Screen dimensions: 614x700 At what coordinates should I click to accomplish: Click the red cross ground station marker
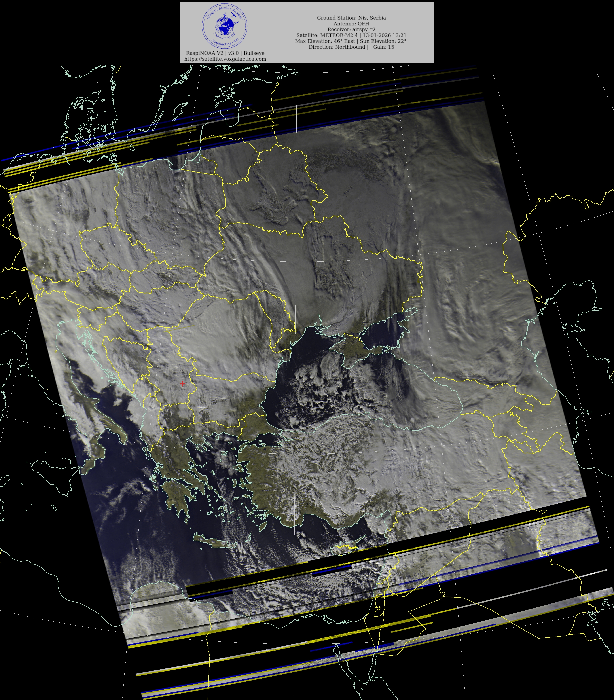pyautogui.click(x=182, y=384)
